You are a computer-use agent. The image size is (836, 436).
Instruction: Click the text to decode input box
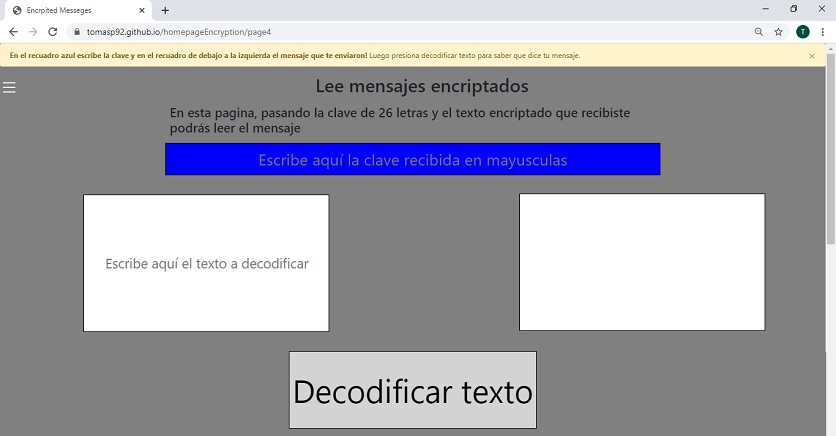(206, 263)
